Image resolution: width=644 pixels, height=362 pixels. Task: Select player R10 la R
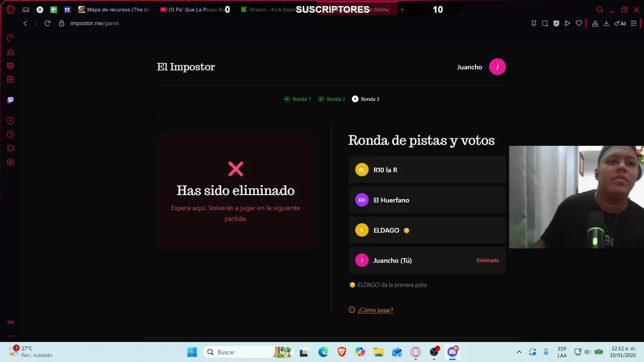click(x=427, y=170)
